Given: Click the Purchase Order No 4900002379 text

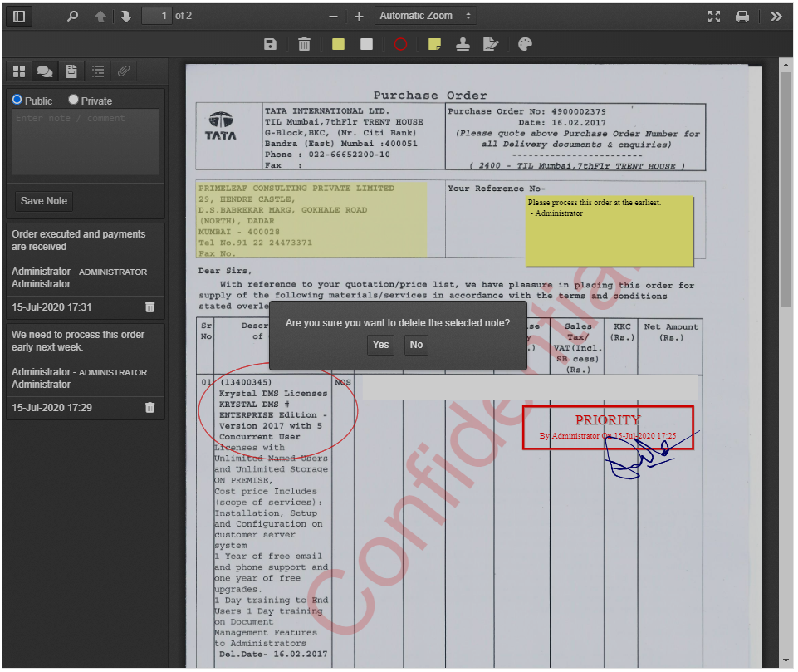Looking at the screenshot, I should click(526, 111).
